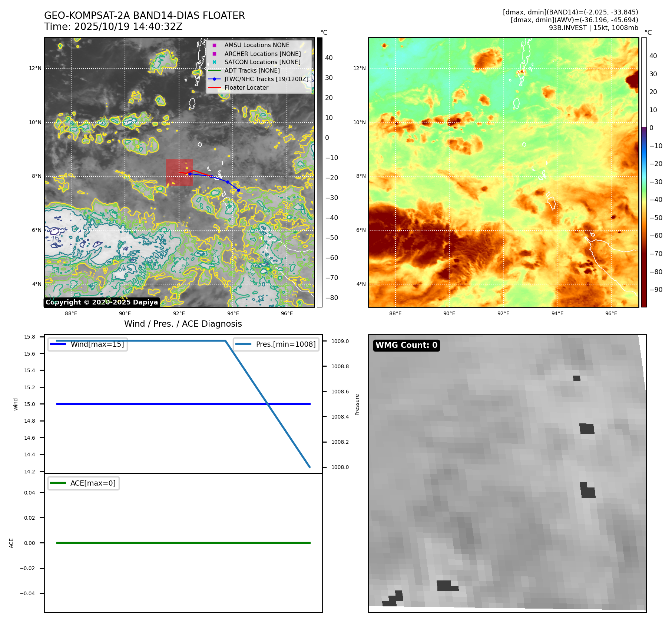Click the JTWC/NHC Tracks blue legend marker
The width and height of the screenshot is (672, 626).
tap(214, 79)
